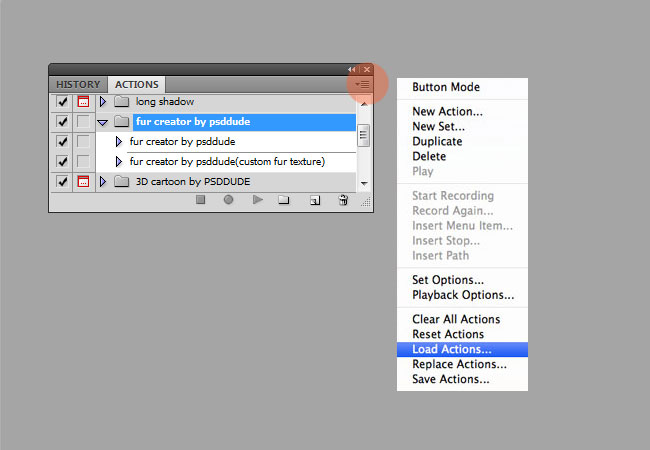
Task: Uncheck the custom fur texture action checkbox
Action: coord(62,161)
